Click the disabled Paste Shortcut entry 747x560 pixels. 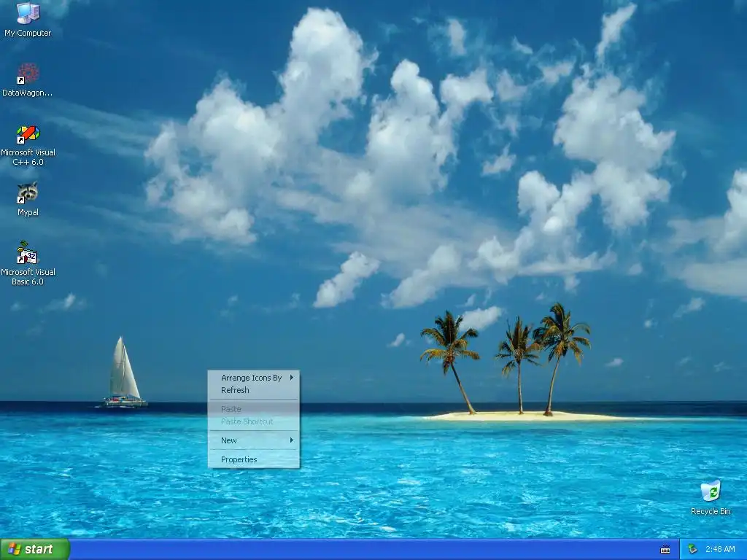click(x=254, y=421)
